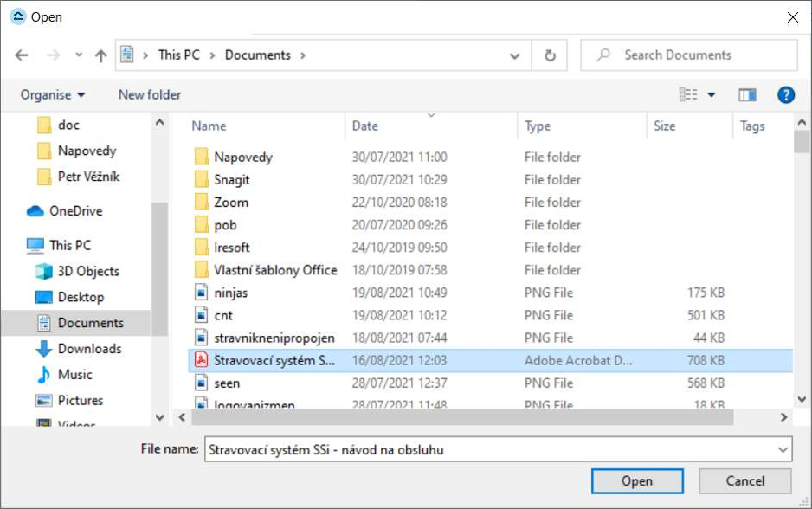Open the view options dropdown arrow
This screenshot has width=812, height=509.
pos(712,94)
